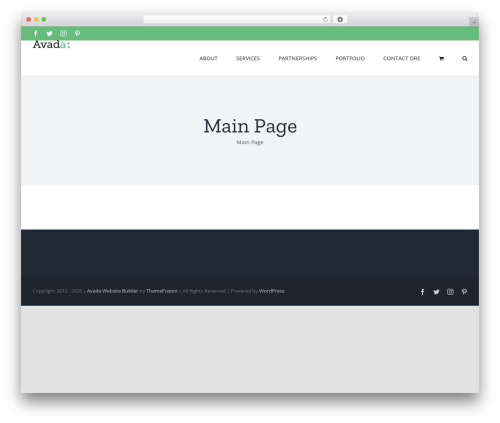Open the Instagram icon in the footer

(x=450, y=292)
